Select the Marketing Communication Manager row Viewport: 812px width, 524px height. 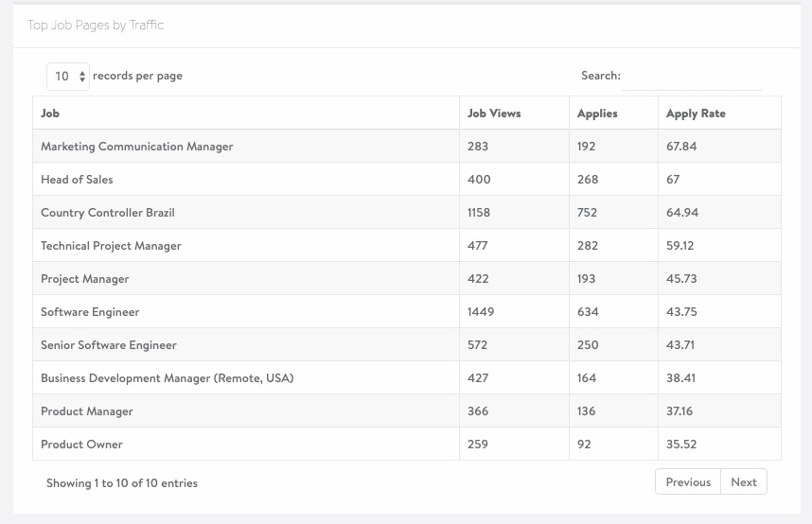click(407, 146)
